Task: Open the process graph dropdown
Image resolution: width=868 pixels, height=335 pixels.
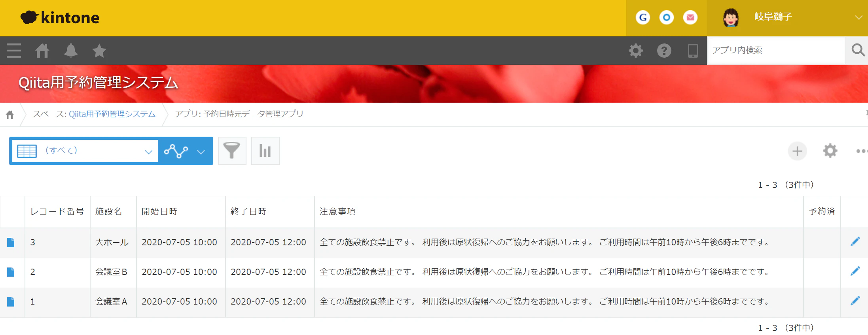Action: pyautogui.click(x=185, y=151)
